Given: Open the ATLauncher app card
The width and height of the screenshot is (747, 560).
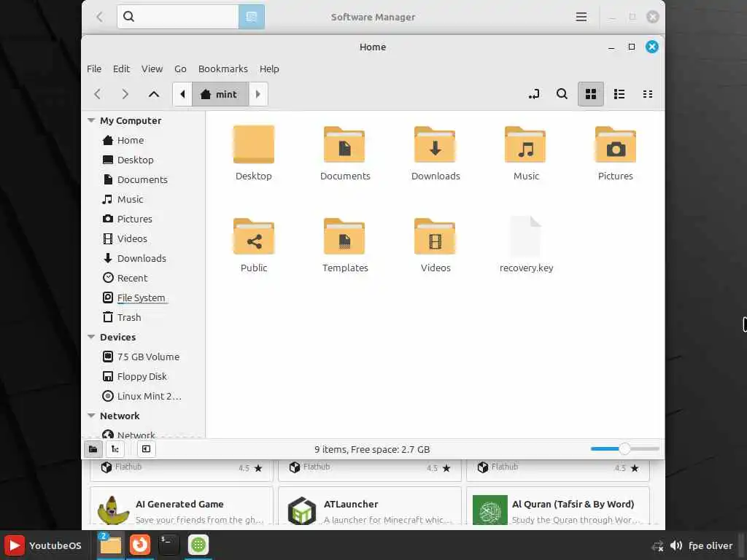Looking at the screenshot, I should tap(370, 506).
